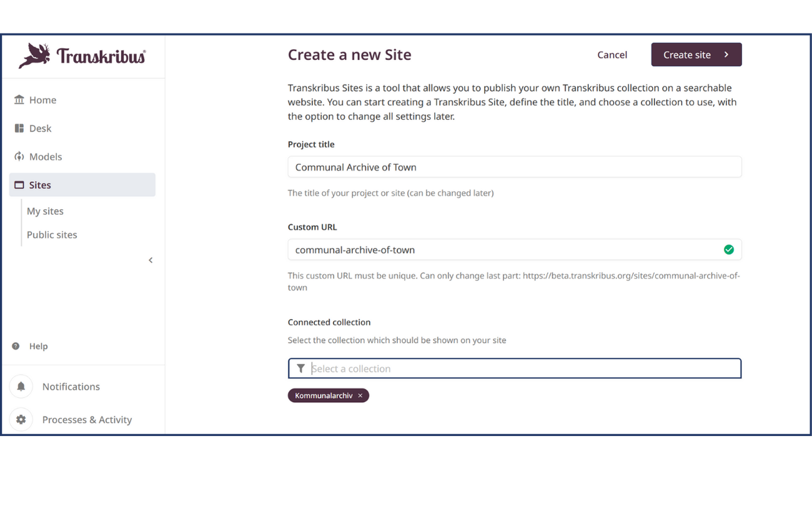Select the Desk icon in the sidebar
Viewport: 812px width, 507px height.
(x=19, y=128)
